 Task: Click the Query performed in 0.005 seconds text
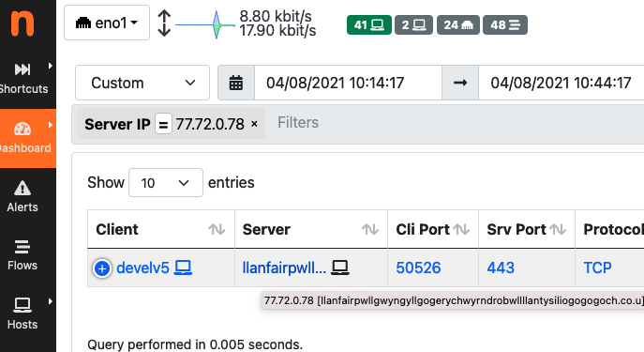click(x=195, y=344)
